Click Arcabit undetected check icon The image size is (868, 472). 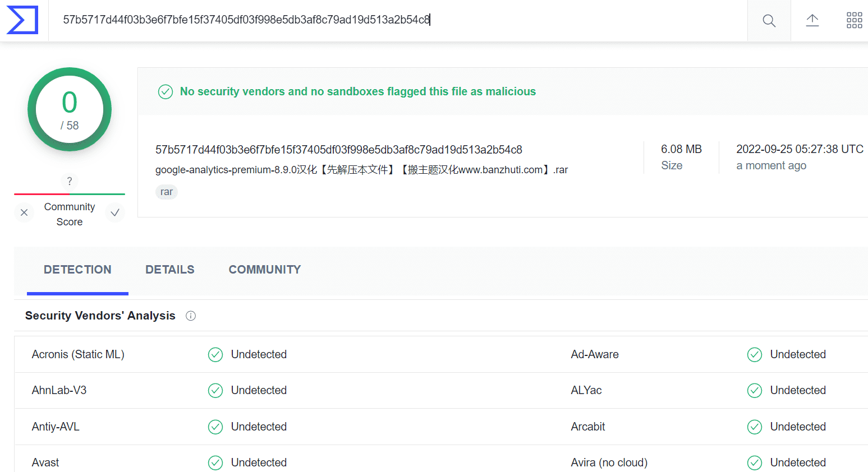[x=755, y=427]
